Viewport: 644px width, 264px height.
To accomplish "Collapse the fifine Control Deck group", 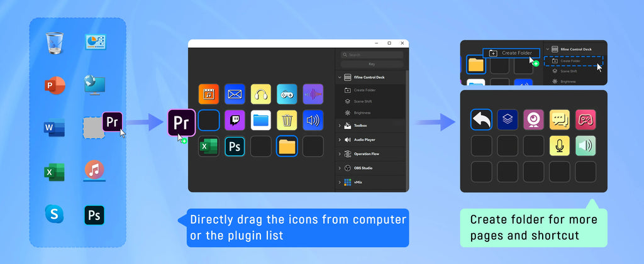I will point(340,77).
